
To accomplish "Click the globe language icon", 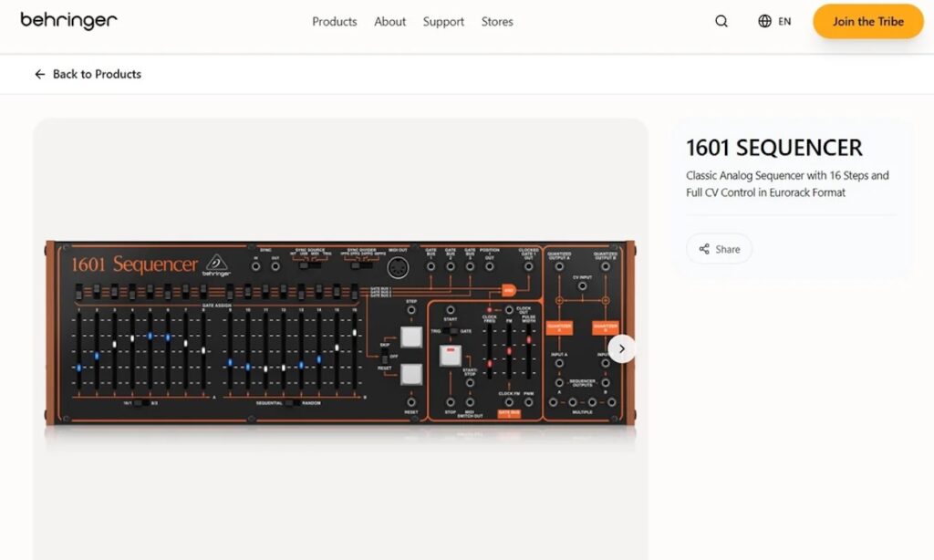I will point(764,22).
